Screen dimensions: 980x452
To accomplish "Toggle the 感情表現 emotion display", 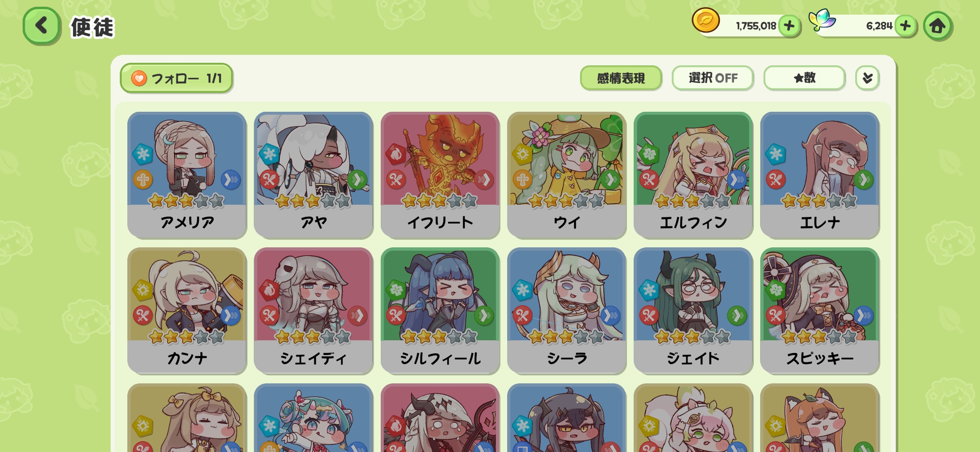I will (x=621, y=78).
